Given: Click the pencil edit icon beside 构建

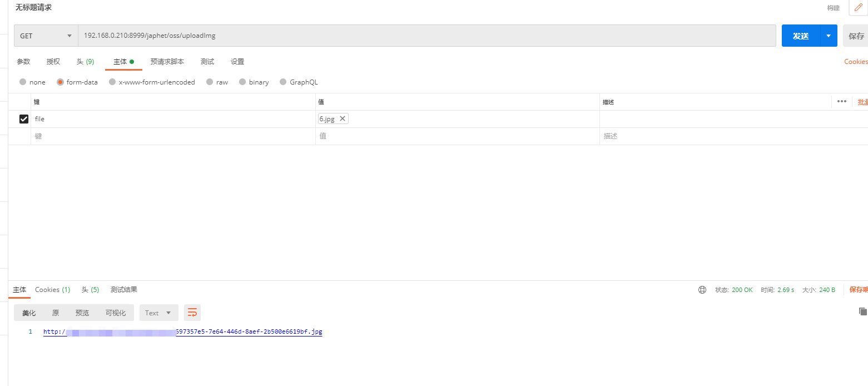Looking at the screenshot, I should [x=858, y=8].
